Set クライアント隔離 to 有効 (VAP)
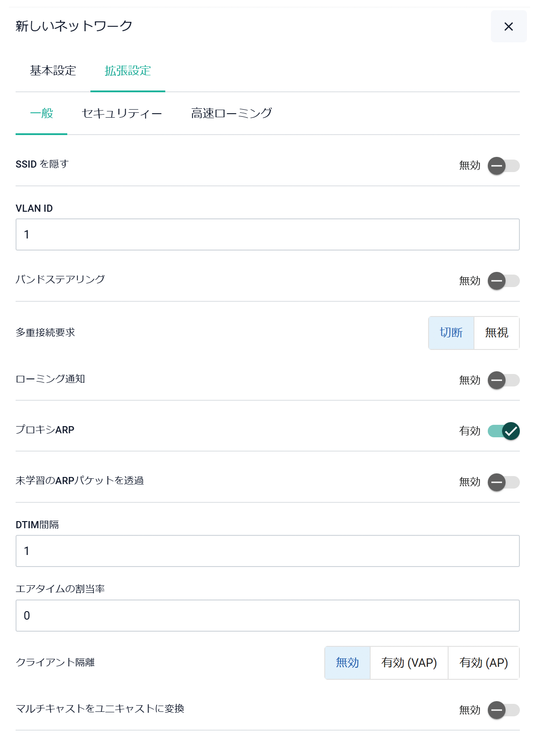535x756 pixels. click(409, 663)
